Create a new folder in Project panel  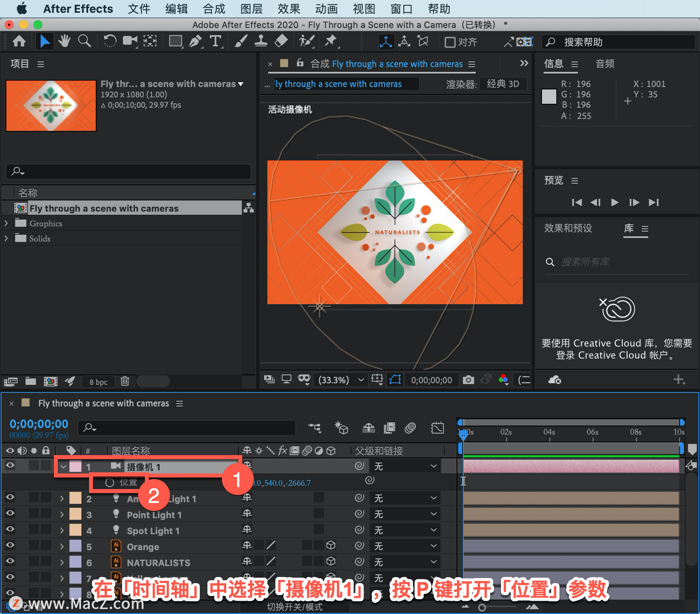31,381
